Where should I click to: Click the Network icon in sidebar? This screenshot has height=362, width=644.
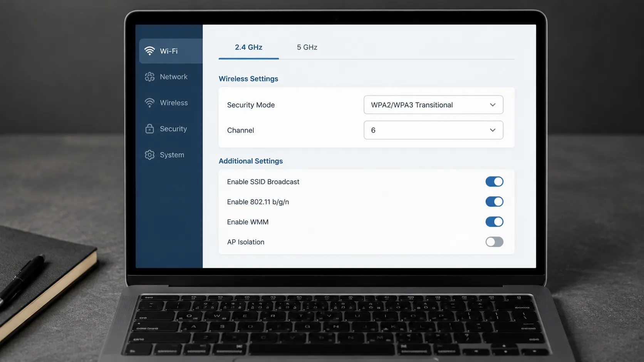coord(149,77)
